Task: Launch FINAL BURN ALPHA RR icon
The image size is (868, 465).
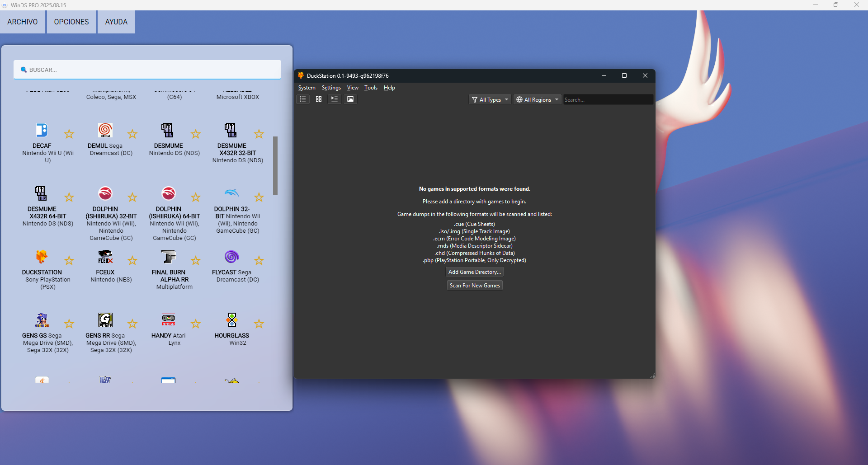Action: click(168, 257)
